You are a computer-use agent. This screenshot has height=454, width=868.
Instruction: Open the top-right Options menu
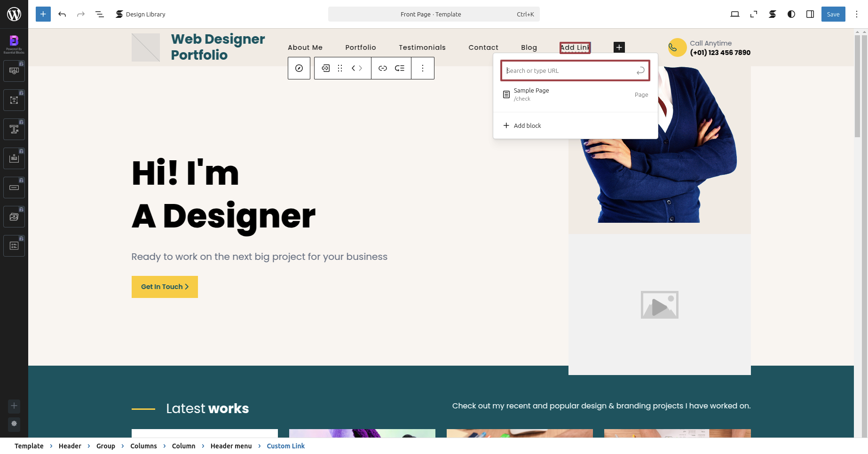857,14
